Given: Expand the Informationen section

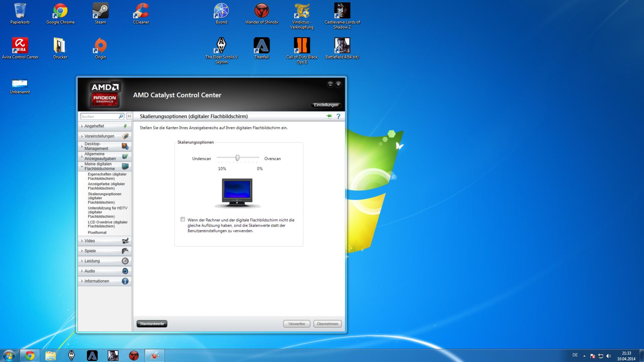Looking at the screenshot, I should [105, 281].
